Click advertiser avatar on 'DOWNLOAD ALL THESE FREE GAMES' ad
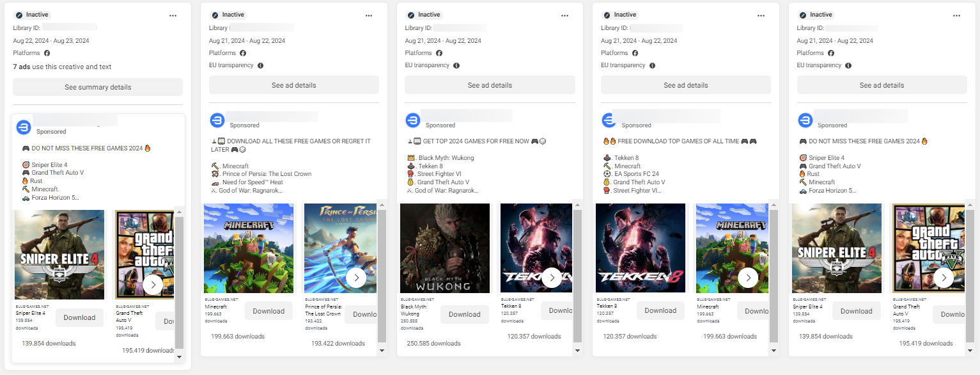The image size is (980, 375). (x=217, y=120)
